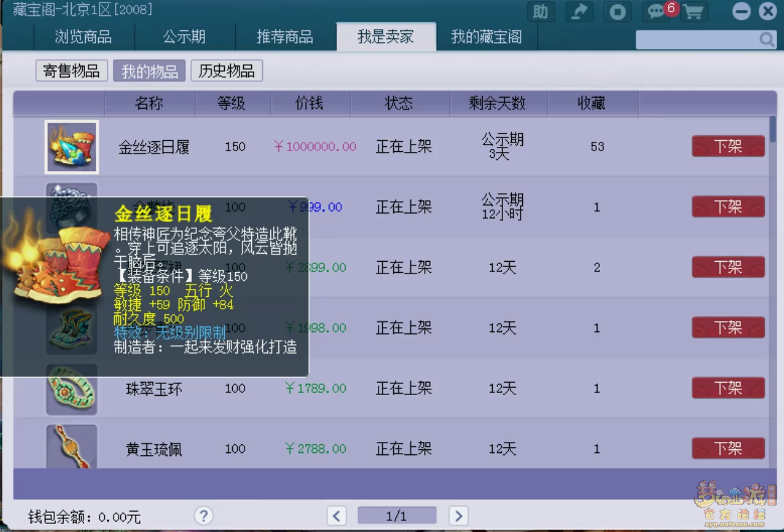
Task: Click the 等级 column header
Action: (x=232, y=103)
